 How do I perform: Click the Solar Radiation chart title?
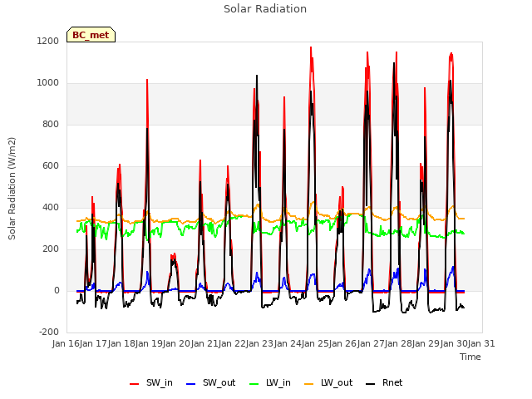[265, 9]
